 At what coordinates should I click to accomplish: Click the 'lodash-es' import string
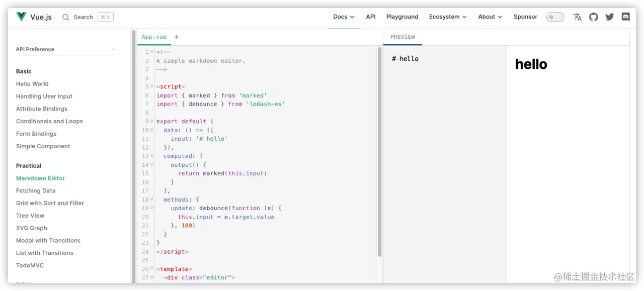pos(266,104)
